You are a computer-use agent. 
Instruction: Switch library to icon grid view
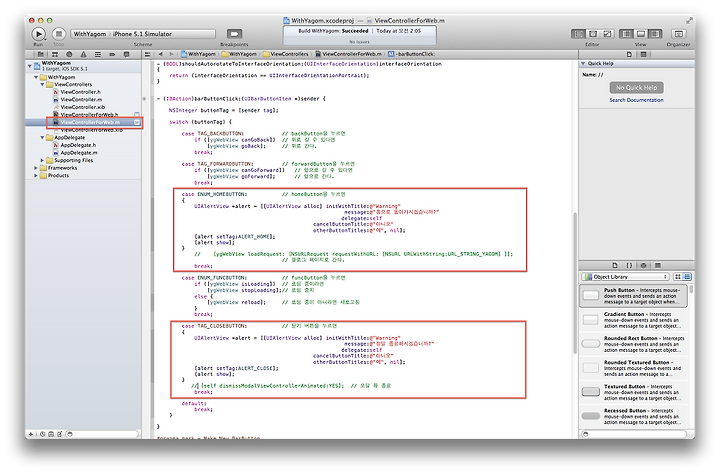(x=678, y=276)
